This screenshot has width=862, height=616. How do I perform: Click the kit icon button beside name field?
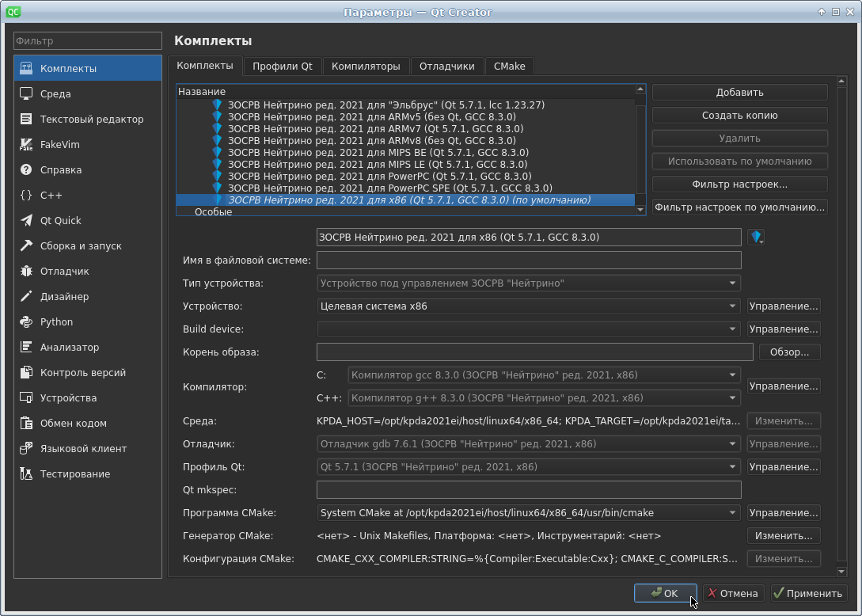(x=756, y=237)
